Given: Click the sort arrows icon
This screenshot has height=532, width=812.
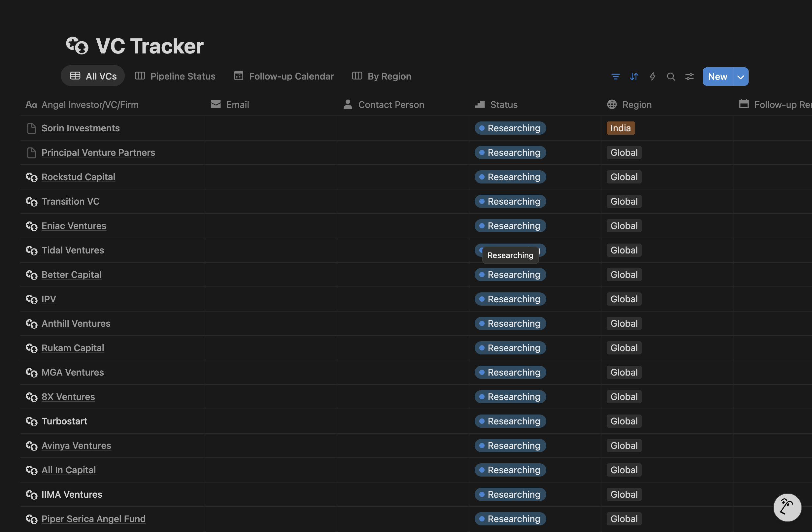Looking at the screenshot, I should point(633,76).
